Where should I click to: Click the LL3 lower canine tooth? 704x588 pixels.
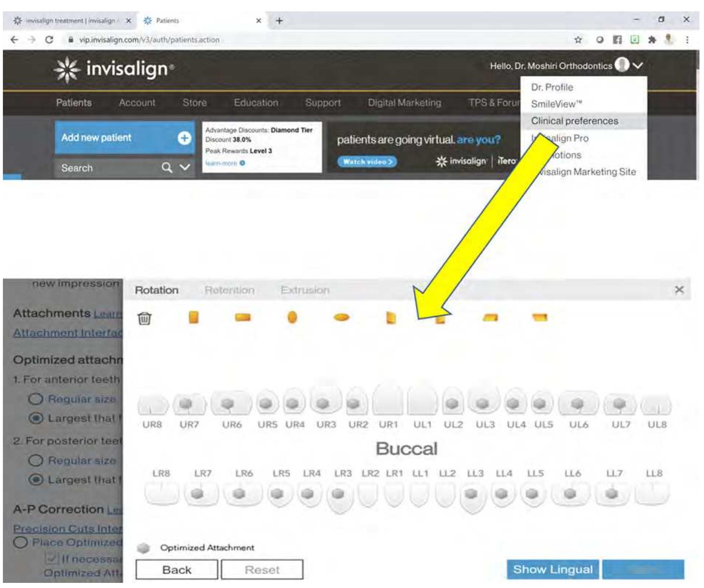coord(473,498)
